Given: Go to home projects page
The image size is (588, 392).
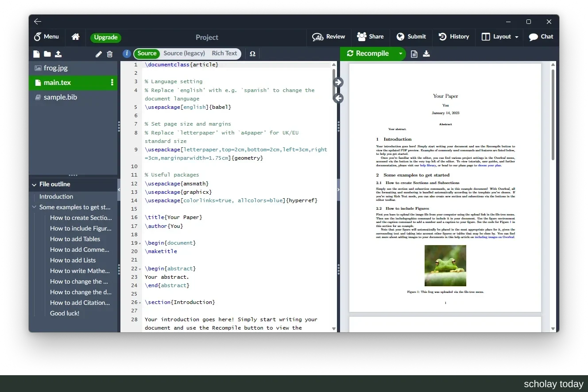Looking at the screenshot, I should tap(76, 37).
